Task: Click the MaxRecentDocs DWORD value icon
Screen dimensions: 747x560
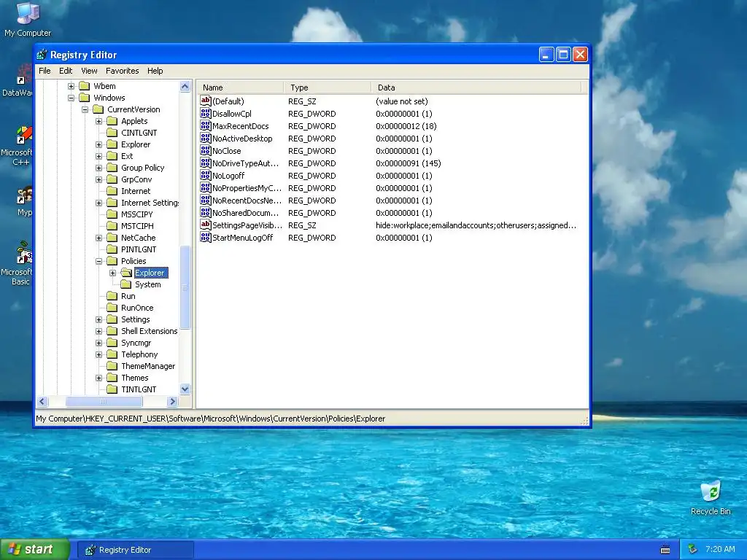Action: pyautogui.click(x=205, y=125)
